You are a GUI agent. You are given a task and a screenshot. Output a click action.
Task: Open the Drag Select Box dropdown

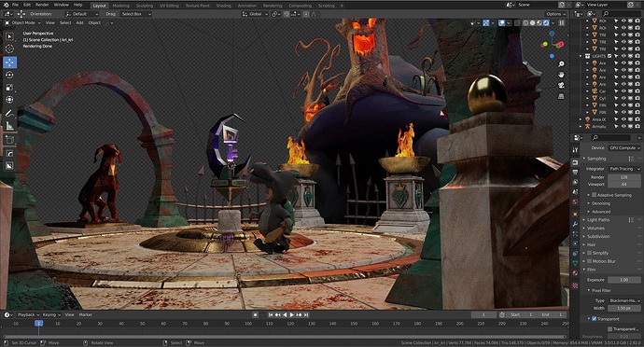pyautogui.click(x=136, y=14)
